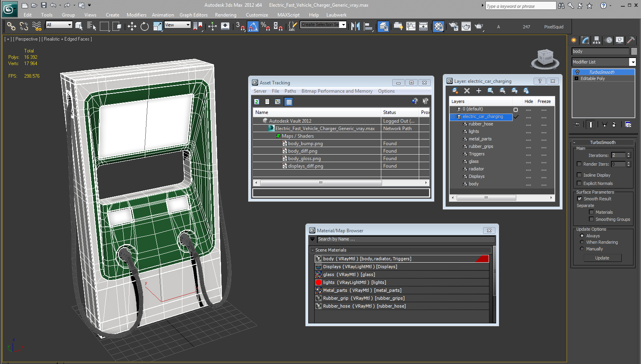Expand the Editable Poly stack entry
Viewport: 641px width, 364px height.
[x=577, y=78]
